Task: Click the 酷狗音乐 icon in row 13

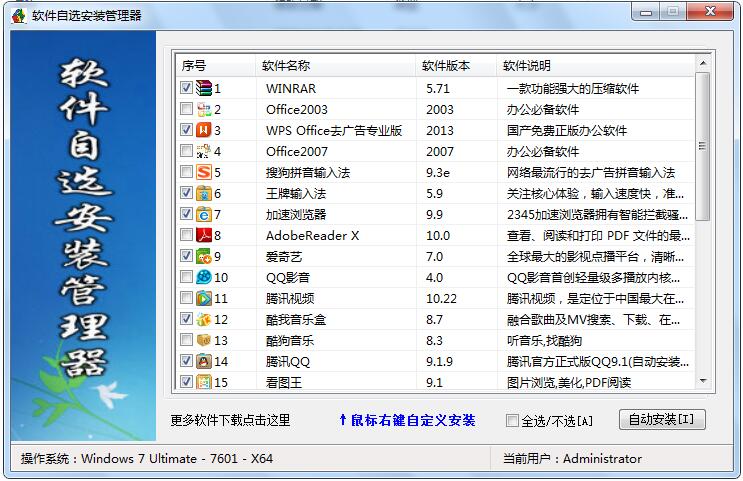Action: click(x=204, y=340)
